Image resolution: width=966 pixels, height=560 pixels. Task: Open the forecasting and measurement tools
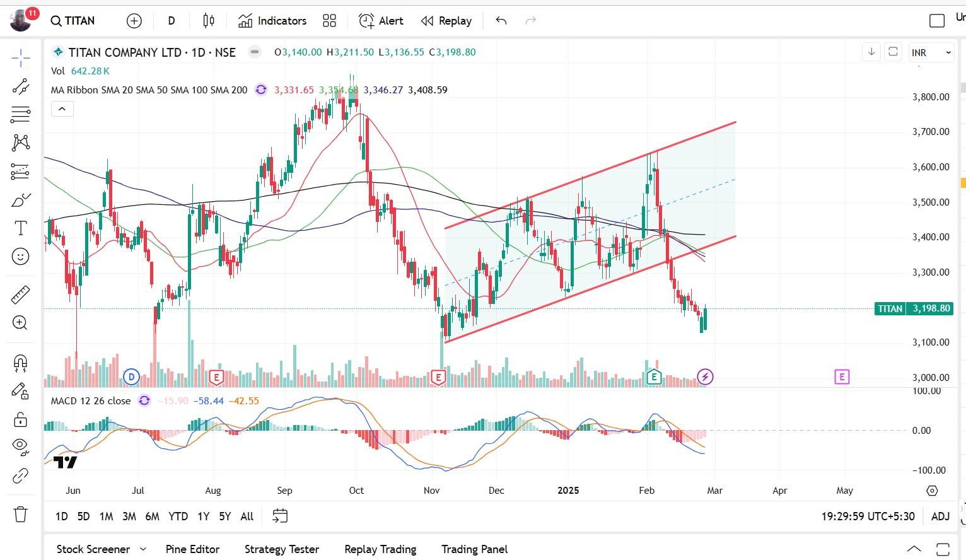pos(21,171)
